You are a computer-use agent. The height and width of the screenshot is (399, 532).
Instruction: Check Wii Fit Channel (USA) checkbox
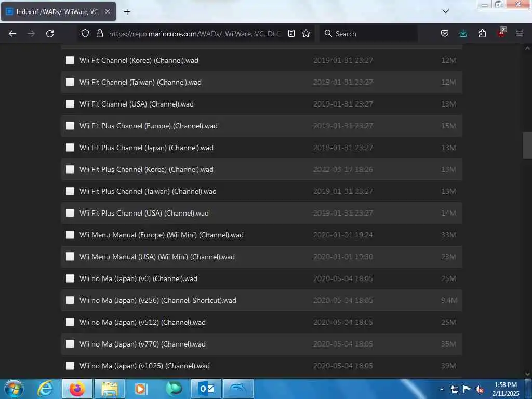[x=70, y=104]
